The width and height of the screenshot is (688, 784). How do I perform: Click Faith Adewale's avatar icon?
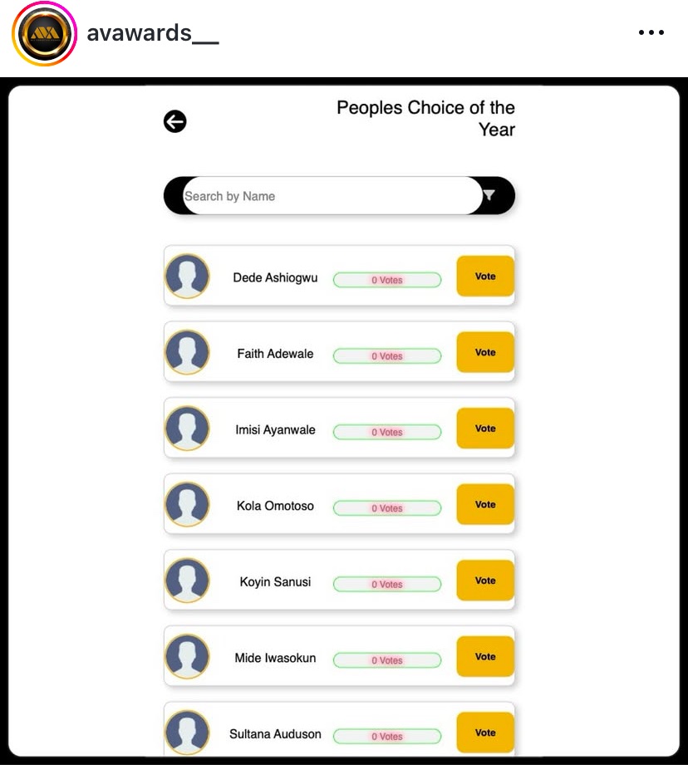187,352
